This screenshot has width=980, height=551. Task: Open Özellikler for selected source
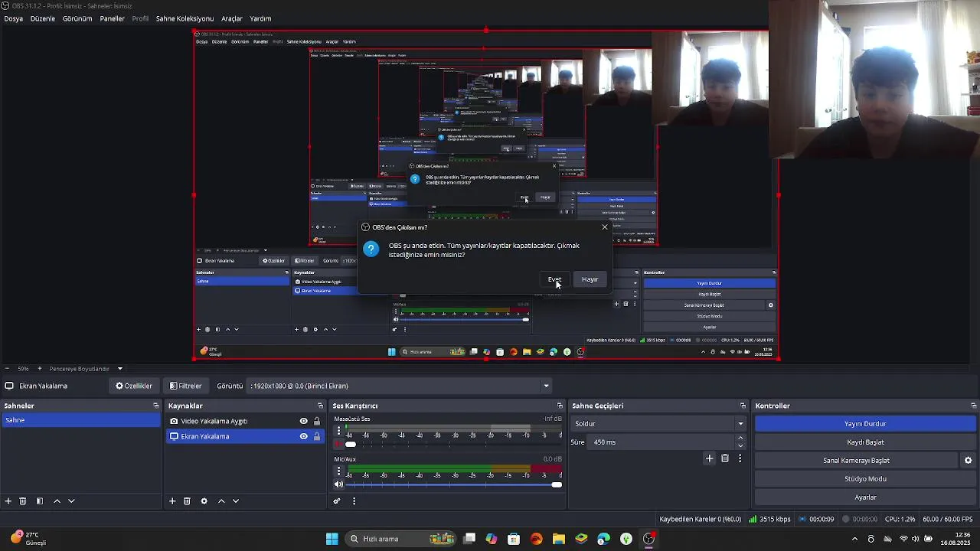[134, 386]
